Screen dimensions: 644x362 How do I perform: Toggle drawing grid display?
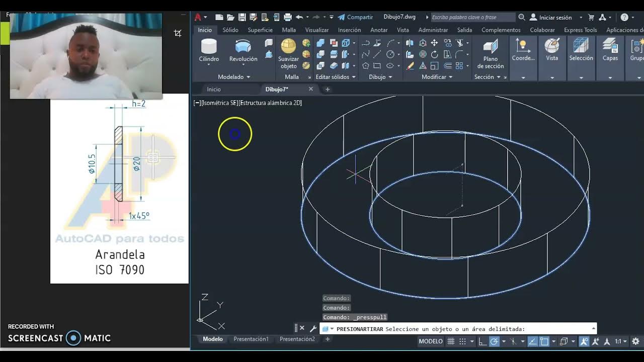click(451, 341)
